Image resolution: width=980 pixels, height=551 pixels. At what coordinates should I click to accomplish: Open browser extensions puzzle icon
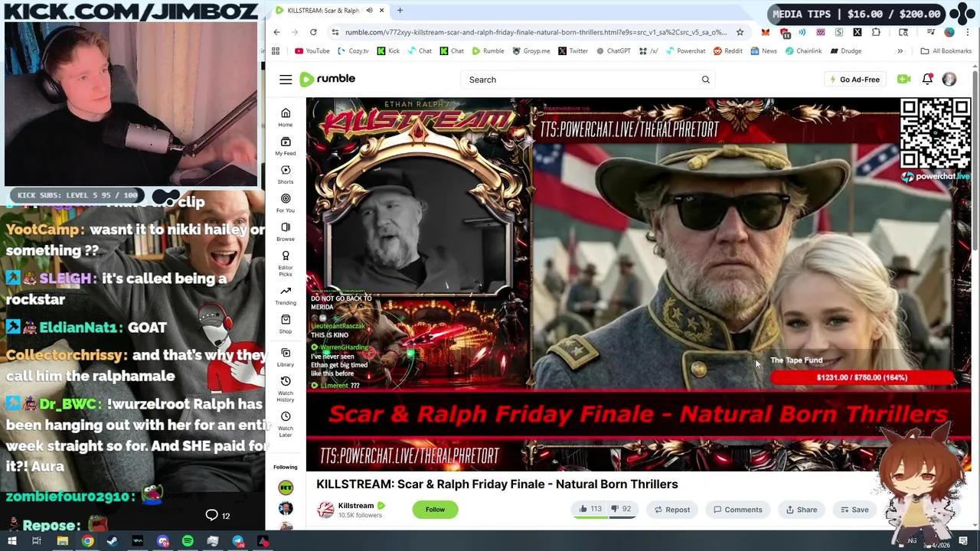pos(876,32)
